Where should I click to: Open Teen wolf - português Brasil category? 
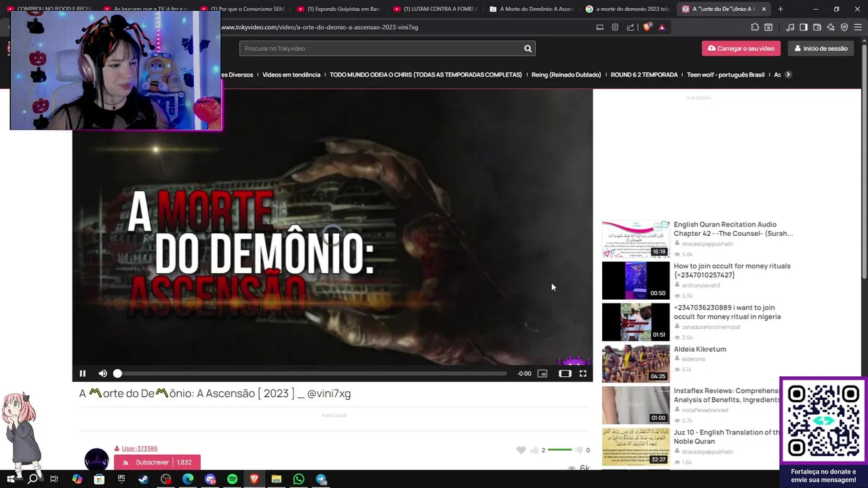[726, 75]
